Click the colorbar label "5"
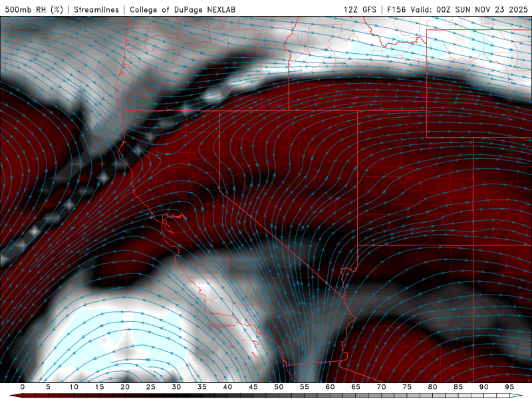Screen dimensions: 532x399 [x=48, y=387]
